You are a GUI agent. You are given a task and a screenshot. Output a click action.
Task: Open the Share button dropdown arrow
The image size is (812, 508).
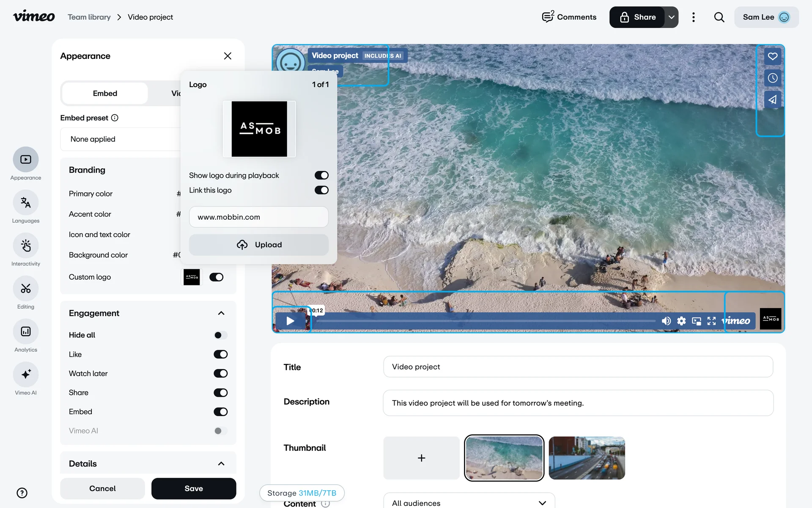coord(671,17)
